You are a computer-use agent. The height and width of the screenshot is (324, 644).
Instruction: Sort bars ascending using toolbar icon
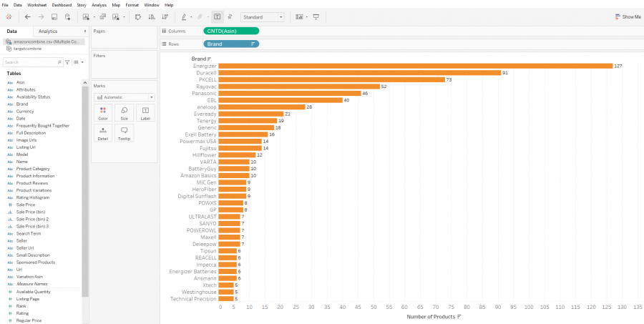point(152,16)
